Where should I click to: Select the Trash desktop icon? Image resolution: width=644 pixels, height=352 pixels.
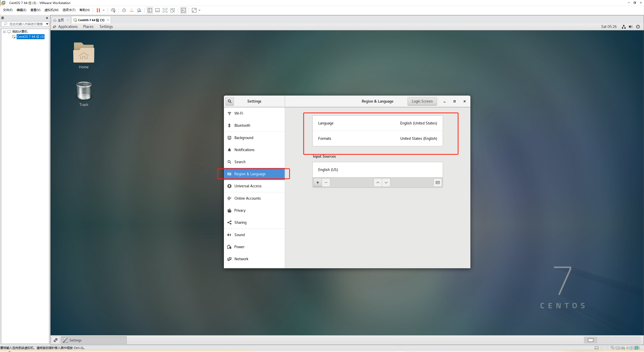pyautogui.click(x=84, y=94)
